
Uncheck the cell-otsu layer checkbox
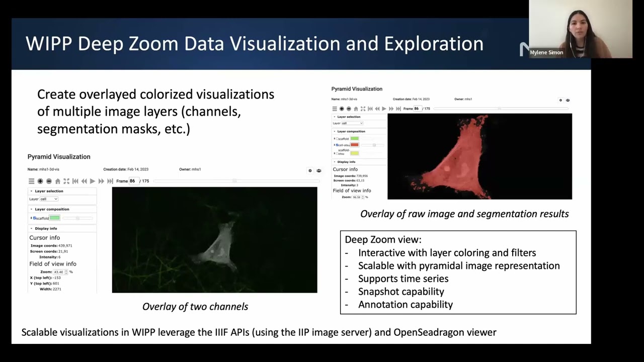click(337, 145)
